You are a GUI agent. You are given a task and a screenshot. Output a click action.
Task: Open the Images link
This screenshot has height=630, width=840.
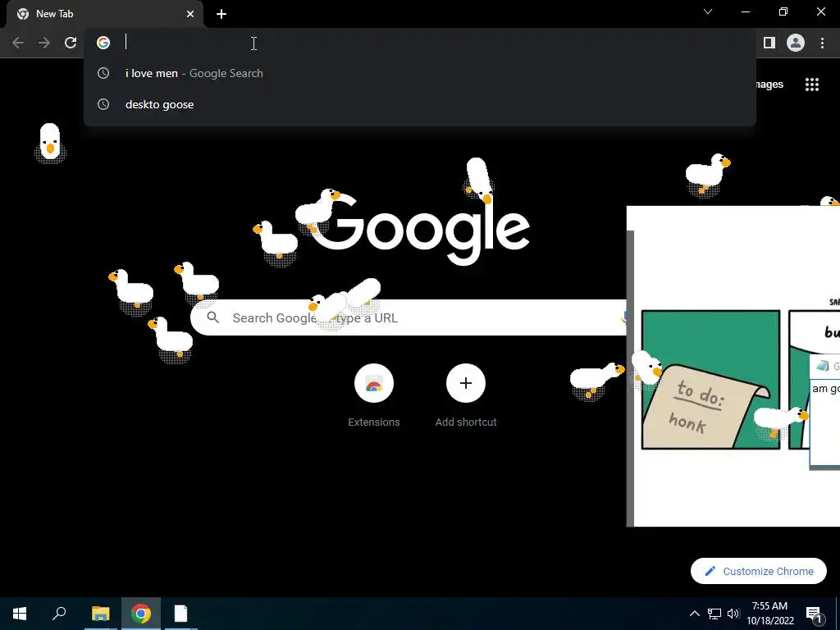(x=768, y=84)
